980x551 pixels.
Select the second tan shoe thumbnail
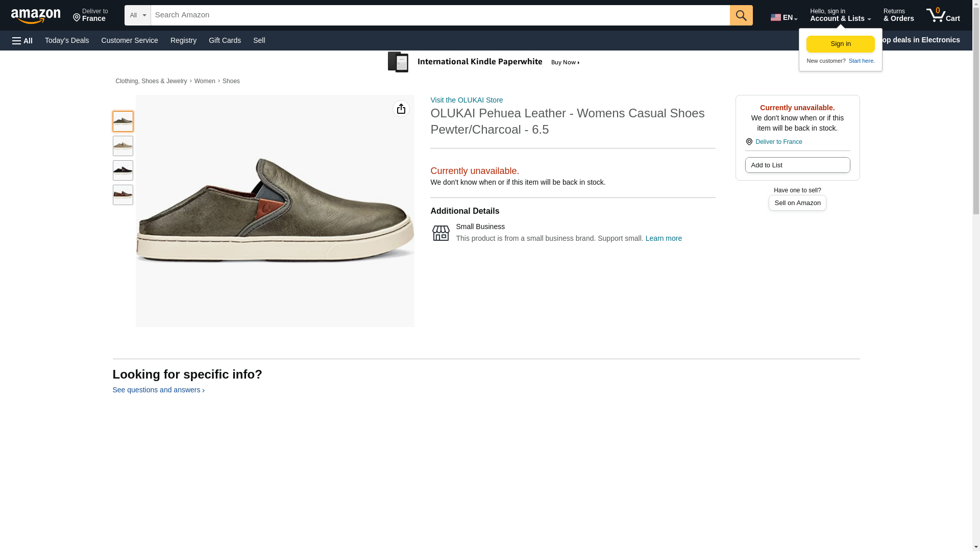pos(122,146)
